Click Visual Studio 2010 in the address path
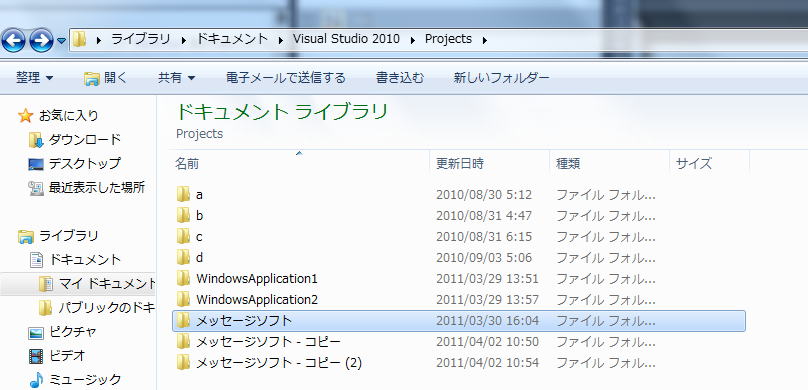The width and height of the screenshot is (808, 390). pos(346,39)
